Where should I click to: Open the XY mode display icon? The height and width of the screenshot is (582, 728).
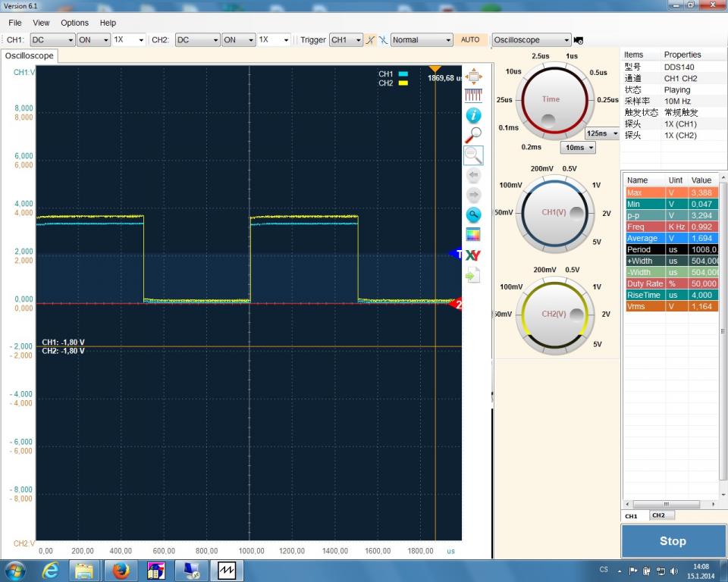click(473, 255)
